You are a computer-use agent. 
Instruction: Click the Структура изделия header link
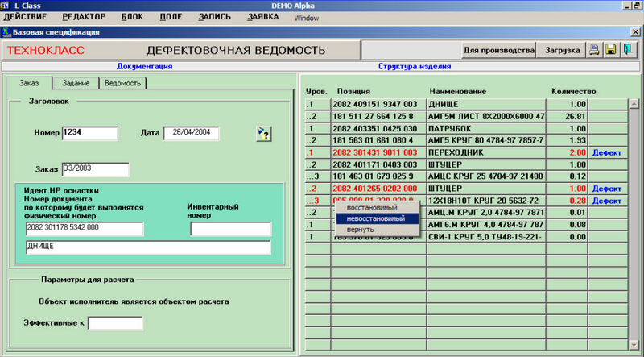coord(415,66)
